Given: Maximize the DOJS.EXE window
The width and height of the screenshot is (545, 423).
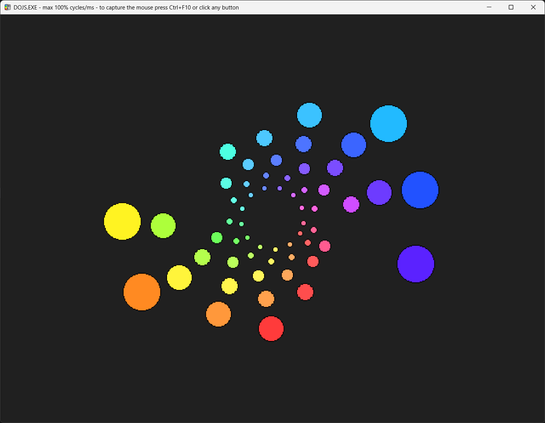Looking at the screenshot, I should (511, 7).
